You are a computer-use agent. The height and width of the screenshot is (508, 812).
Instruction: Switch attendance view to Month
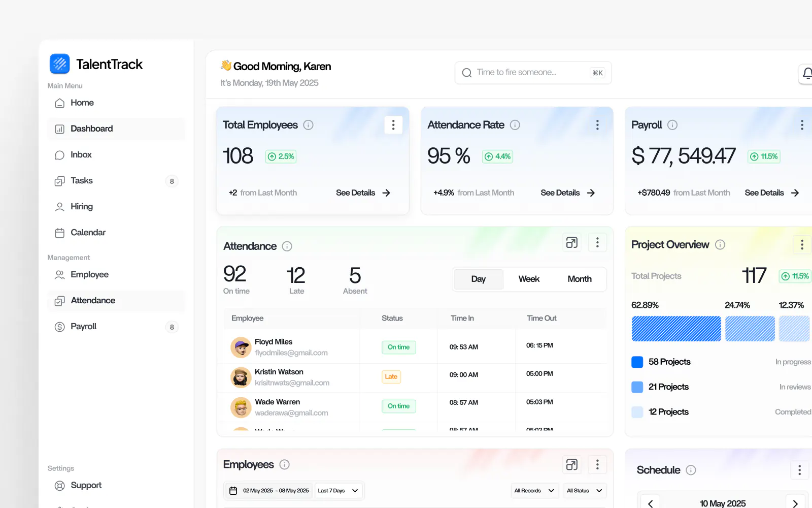[580, 279]
